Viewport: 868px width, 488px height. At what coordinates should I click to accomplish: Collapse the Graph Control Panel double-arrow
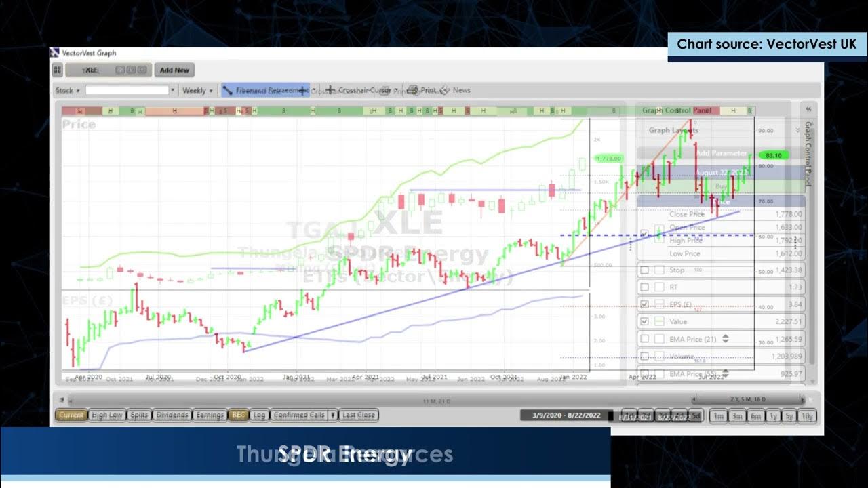(808, 109)
